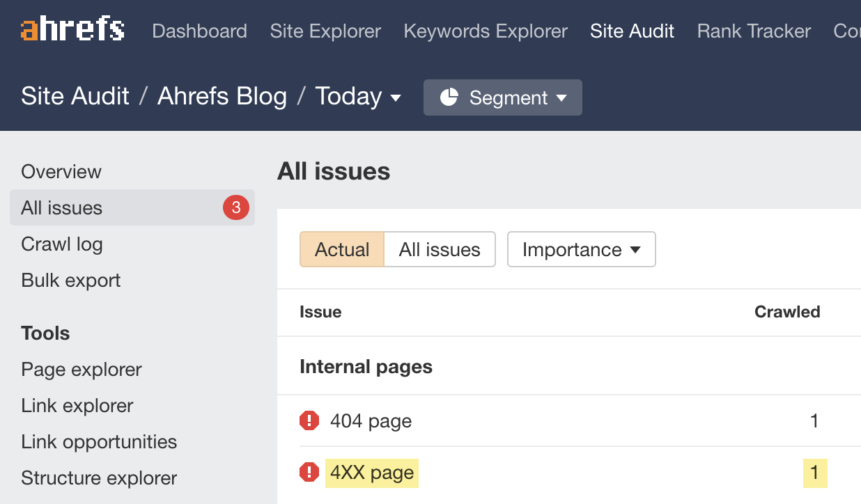This screenshot has width=861, height=504.
Task: Open the Page explorer tool
Action: tap(82, 369)
